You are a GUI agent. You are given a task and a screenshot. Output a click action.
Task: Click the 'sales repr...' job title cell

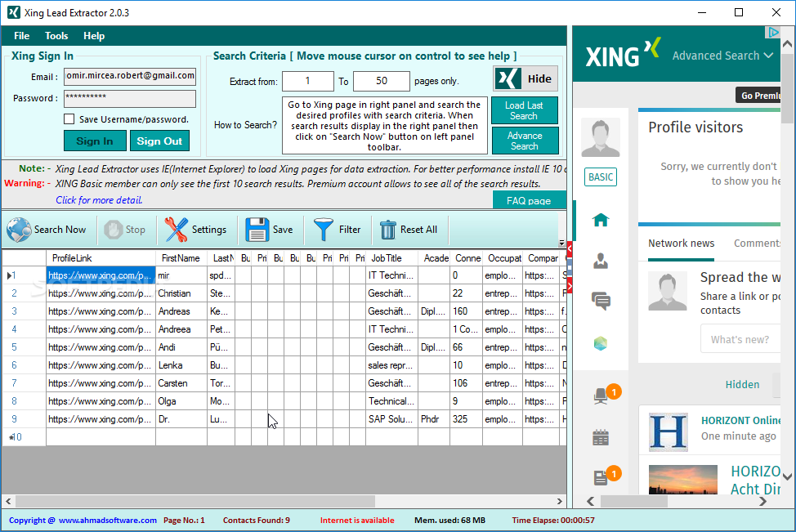(x=391, y=365)
